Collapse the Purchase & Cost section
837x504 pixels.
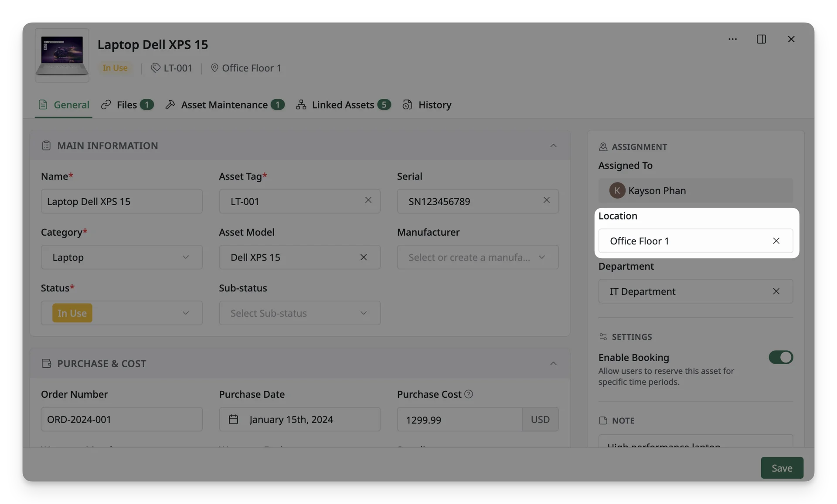553,363
